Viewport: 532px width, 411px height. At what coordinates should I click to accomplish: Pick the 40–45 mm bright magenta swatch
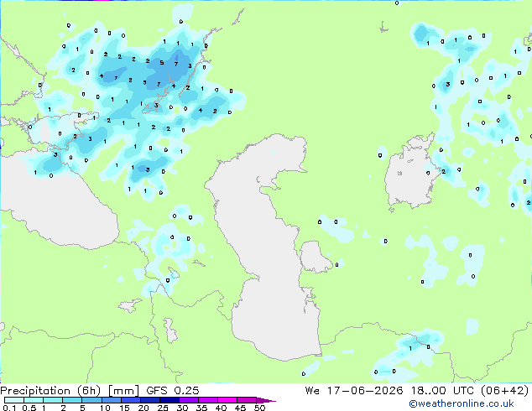[227, 400]
